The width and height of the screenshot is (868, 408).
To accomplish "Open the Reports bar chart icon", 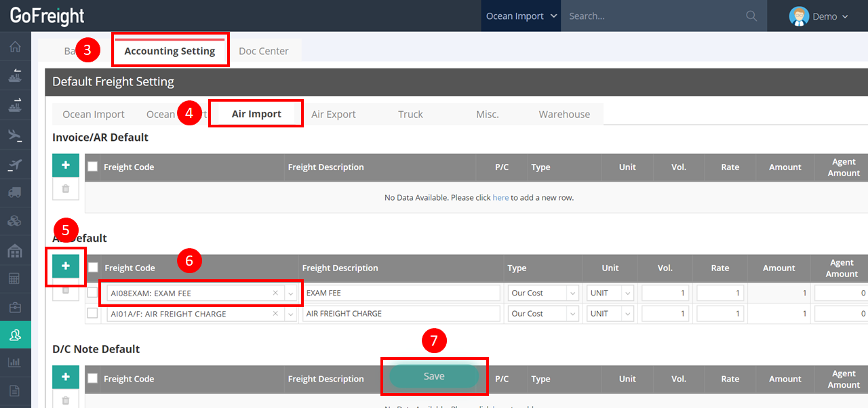I will (x=15, y=363).
